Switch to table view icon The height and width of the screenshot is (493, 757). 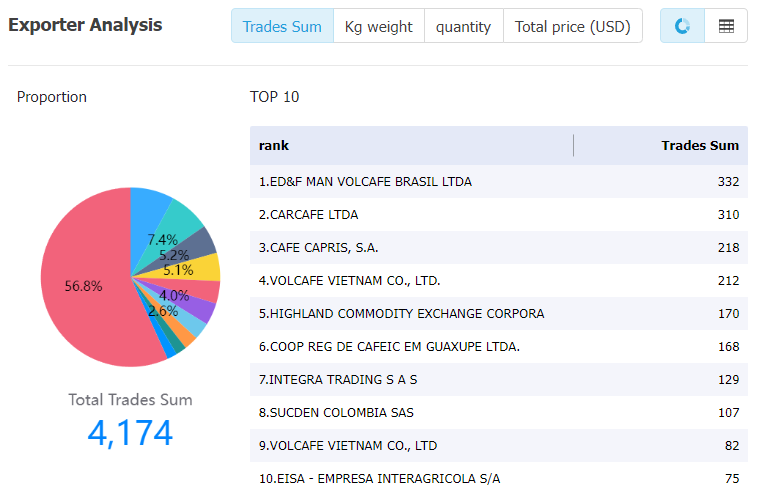tap(726, 26)
